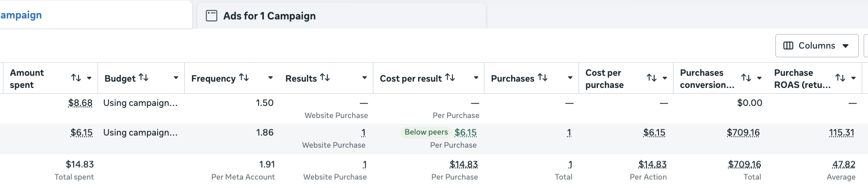The image size is (868, 188).
Task: Click 115.31 purchase ROAS value
Action: pos(842,133)
